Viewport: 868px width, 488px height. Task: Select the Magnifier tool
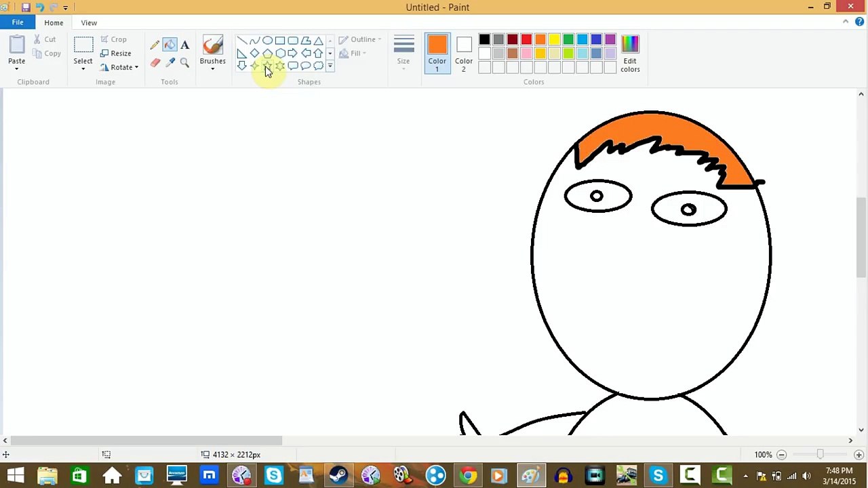184,63
